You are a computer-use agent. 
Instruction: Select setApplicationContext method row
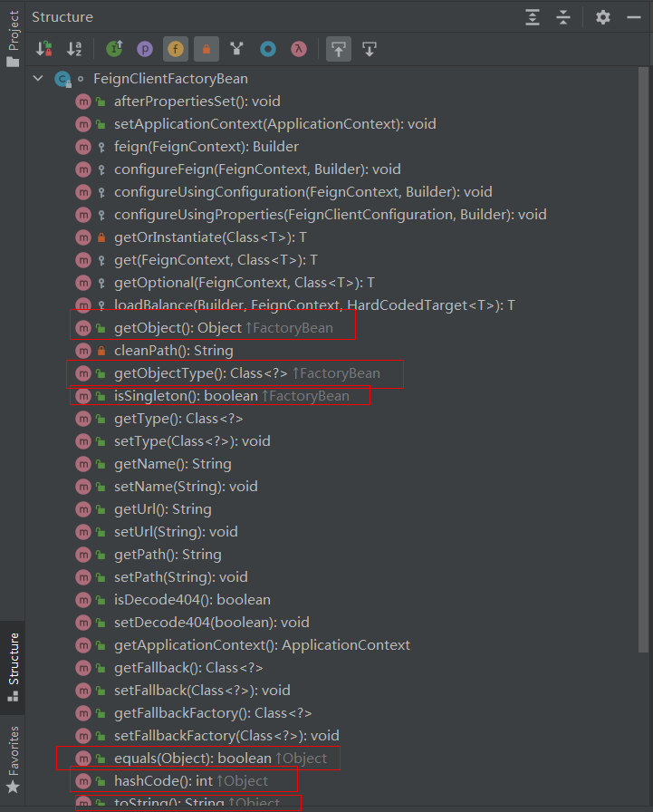click(274, 124)
